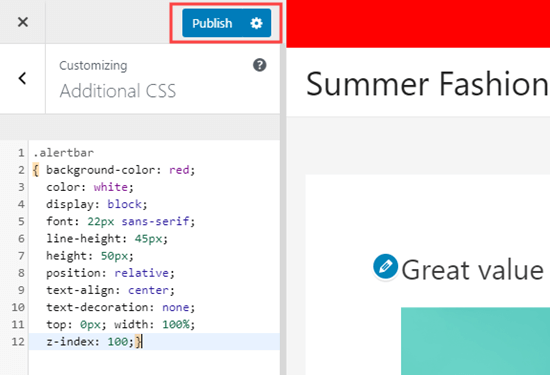Click the pencil edit shortcut icon
This screenshot has height=375, width=550.
[385, 266]
